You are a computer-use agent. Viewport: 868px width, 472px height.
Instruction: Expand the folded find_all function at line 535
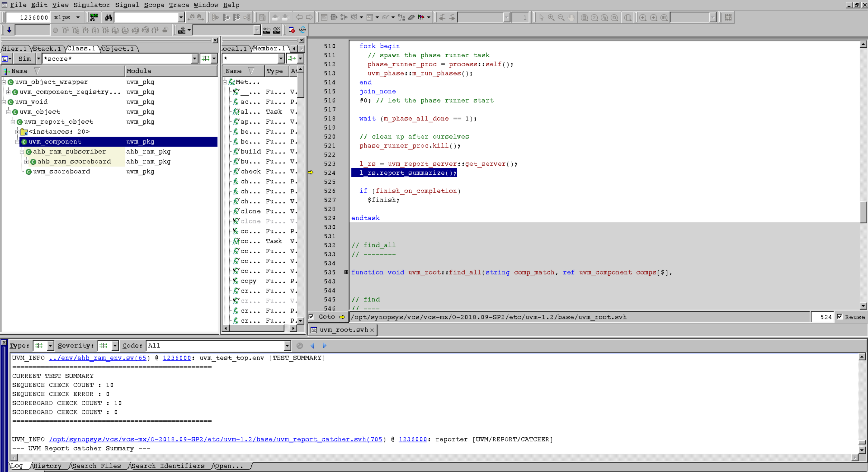346,272
